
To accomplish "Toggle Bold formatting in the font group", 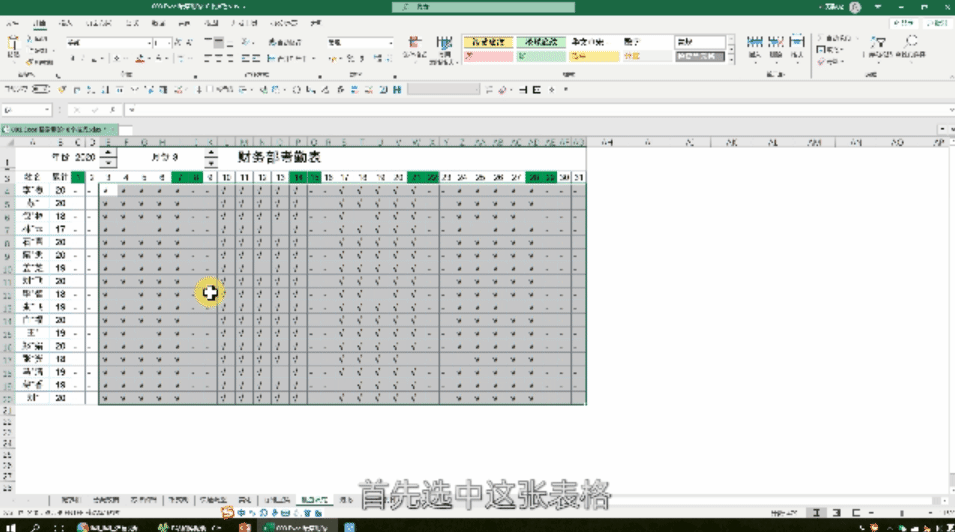I will pos(72,59).
